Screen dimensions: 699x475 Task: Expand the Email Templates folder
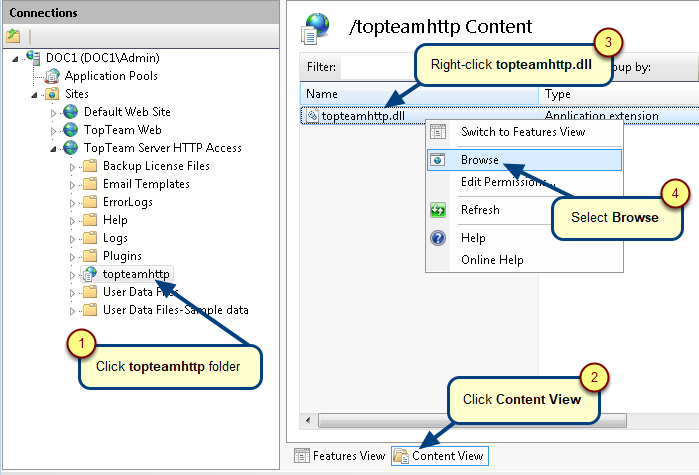[72, 185]
